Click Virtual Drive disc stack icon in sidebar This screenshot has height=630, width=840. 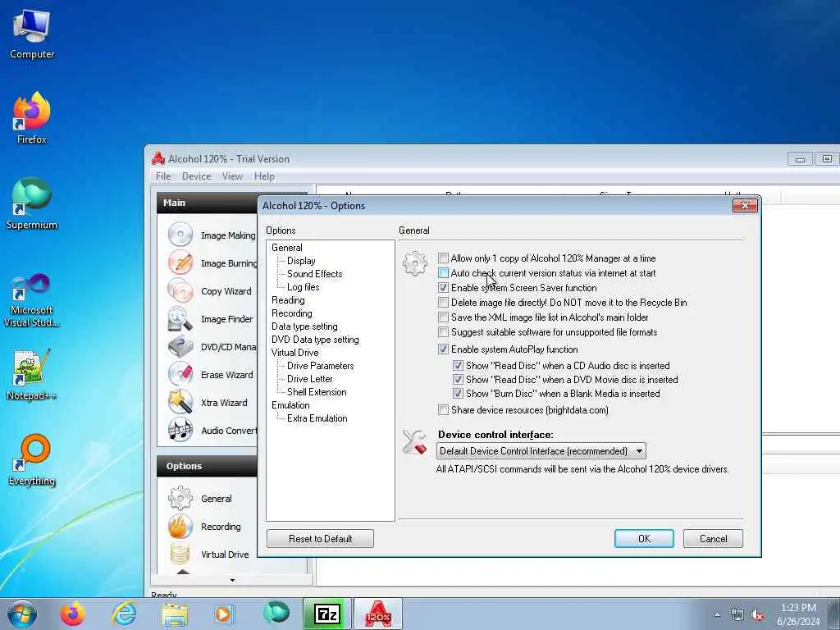pos(180,554)
